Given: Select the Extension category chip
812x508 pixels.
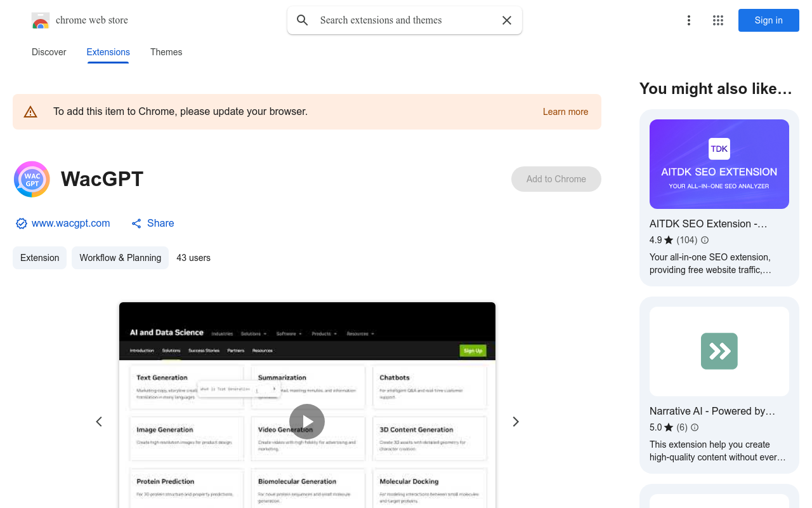Looking at the screenshot, I should [x=40, y=258].
